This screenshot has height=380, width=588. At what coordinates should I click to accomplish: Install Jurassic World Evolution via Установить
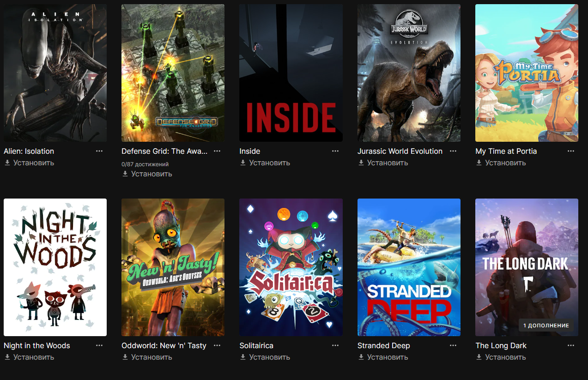[x=383, y=163]
